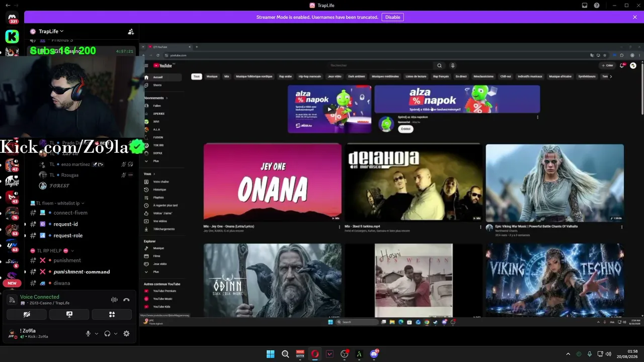The image size is (644, 362).
Task: Open the punishment-command channel
Action: click(x=82, y=271)
